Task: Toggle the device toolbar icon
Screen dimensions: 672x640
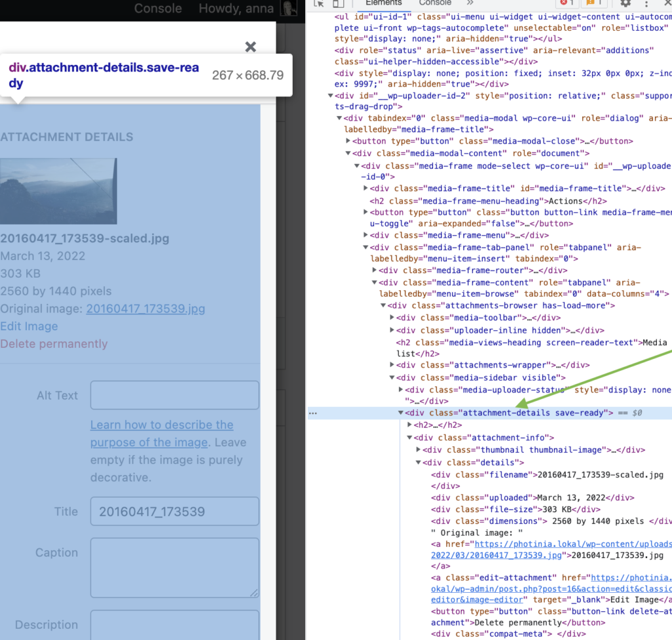Action: click(x=338, y=4)
